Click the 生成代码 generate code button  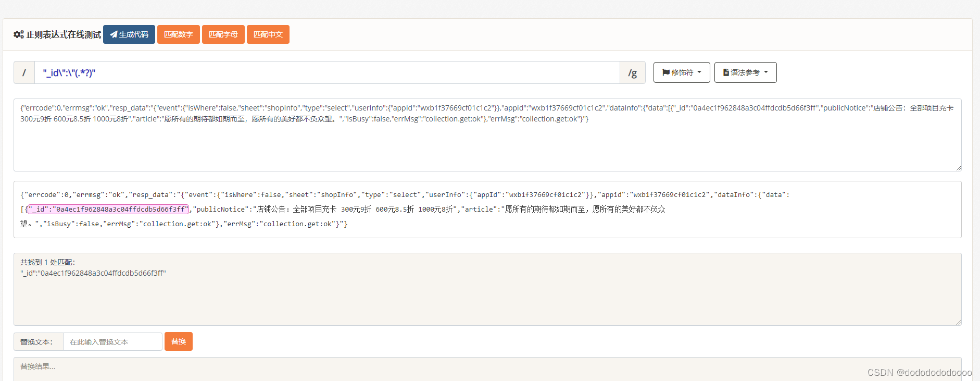[129, 34]
